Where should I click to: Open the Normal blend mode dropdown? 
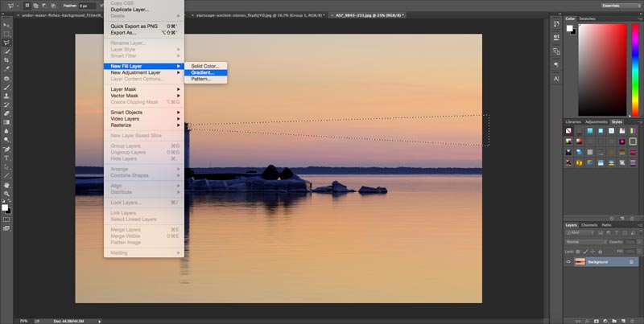click(586, 242)
